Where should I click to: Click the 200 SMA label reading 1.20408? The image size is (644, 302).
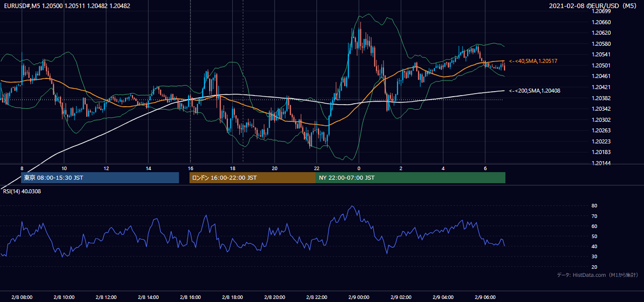[535, 91]
